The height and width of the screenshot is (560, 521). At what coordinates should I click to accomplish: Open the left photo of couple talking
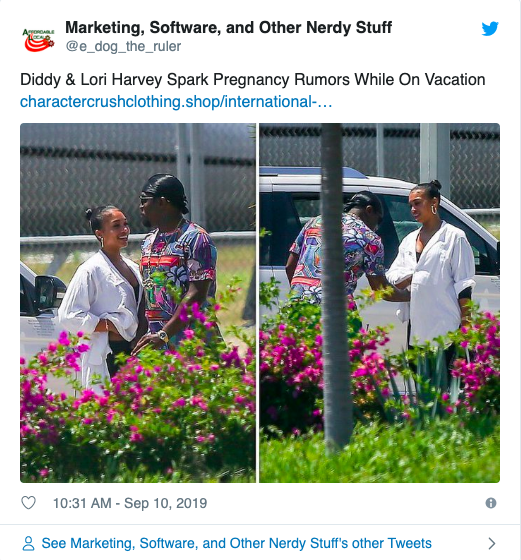click(138, 303)
